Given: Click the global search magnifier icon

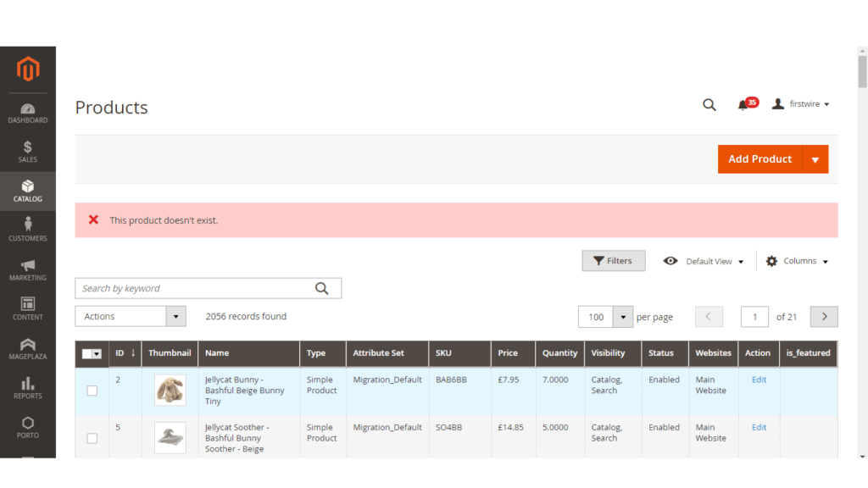Looking at the screenshot, I should tap(709, 104).
